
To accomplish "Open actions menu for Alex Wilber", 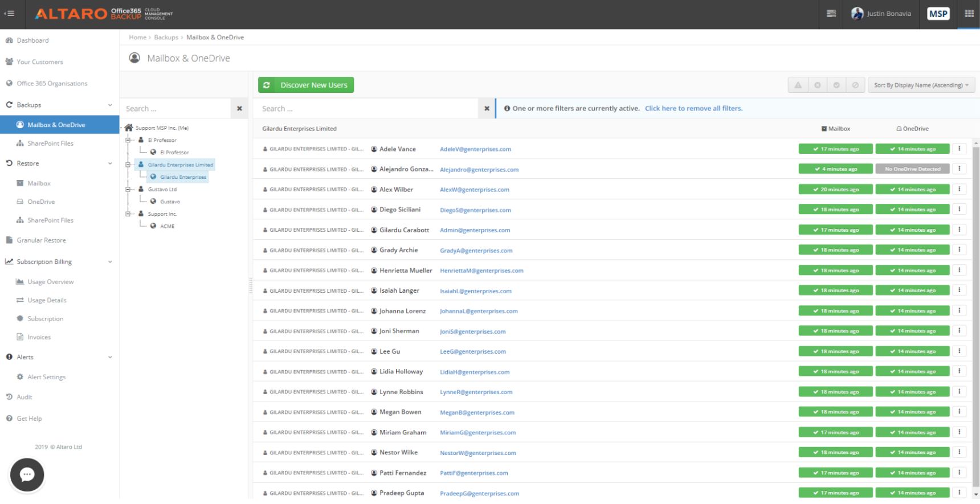I will (959, 189).
